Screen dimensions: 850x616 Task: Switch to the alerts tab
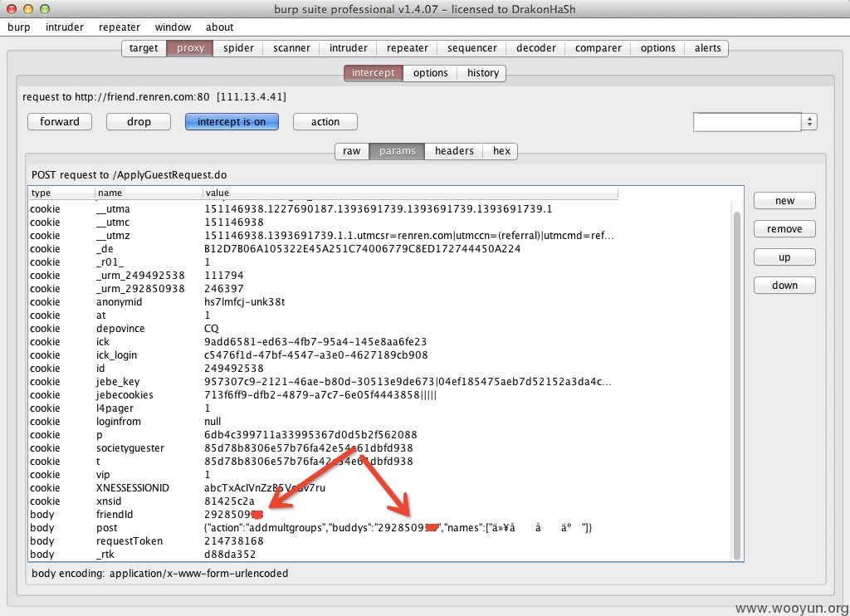pyautogui.click(x=707, y=48)
